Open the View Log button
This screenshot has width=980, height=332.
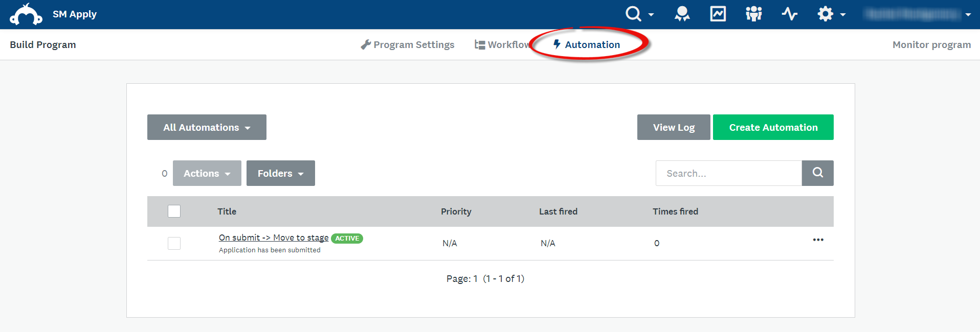point(673,127)
